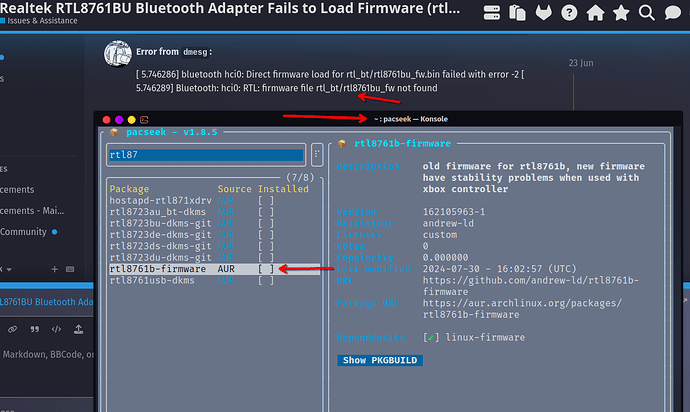This screenshot has width=690, height=412.
Task: Click the poster's avatar beside 'Error from dmesg'
Action: click(x=117, y=54)
